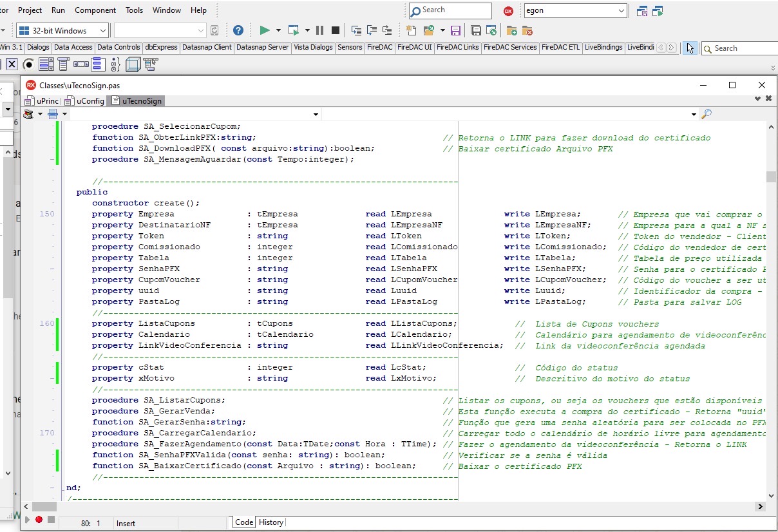This screenshot has width=778, height=532.
Task: Click the Trace Into debug step icon
Action: pyautogui.click(x=356, y=30)
